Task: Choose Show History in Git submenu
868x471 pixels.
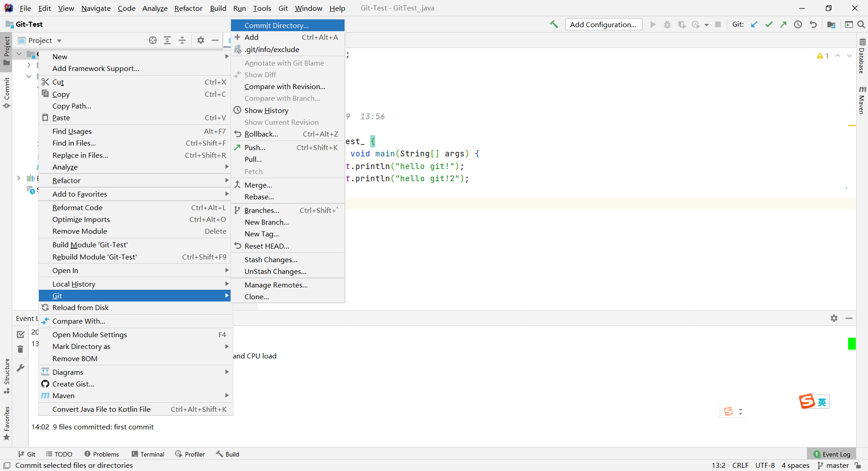Action: pyautogui.click(x=288, y=110)
